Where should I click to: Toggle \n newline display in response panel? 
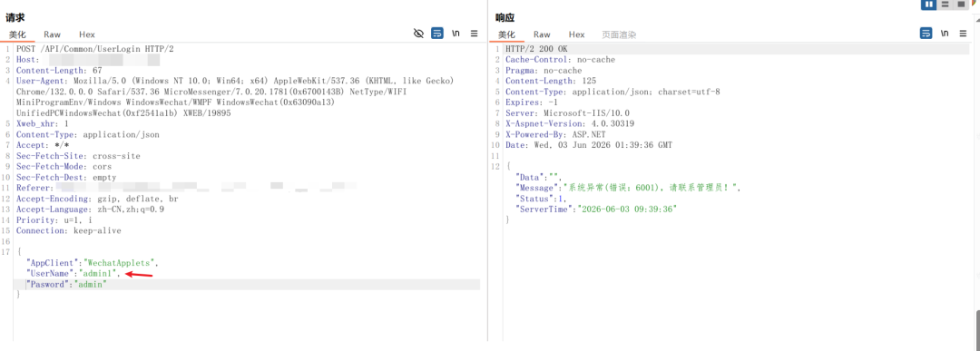pyautogui.click(x=944, y=33)
